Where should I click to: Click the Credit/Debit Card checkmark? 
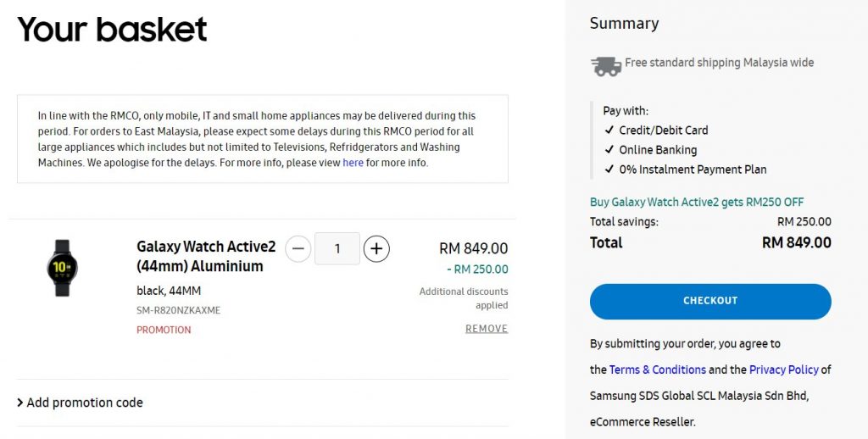point(609,131)
